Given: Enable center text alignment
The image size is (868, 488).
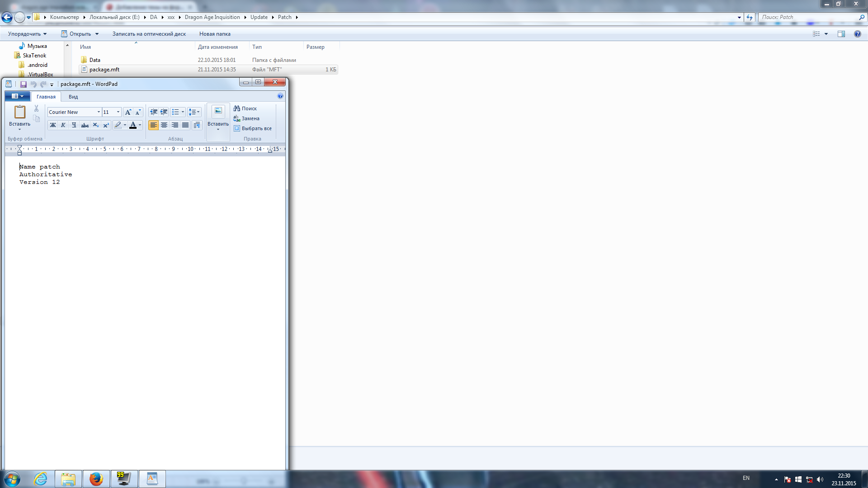Looking at the screenshot, I should 164,125.
